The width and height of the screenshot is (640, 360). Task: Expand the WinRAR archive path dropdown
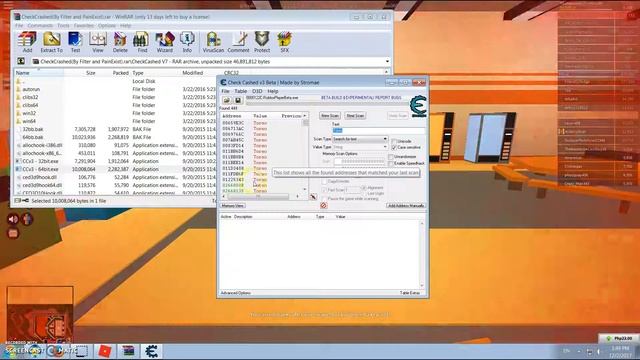point(387,61)
